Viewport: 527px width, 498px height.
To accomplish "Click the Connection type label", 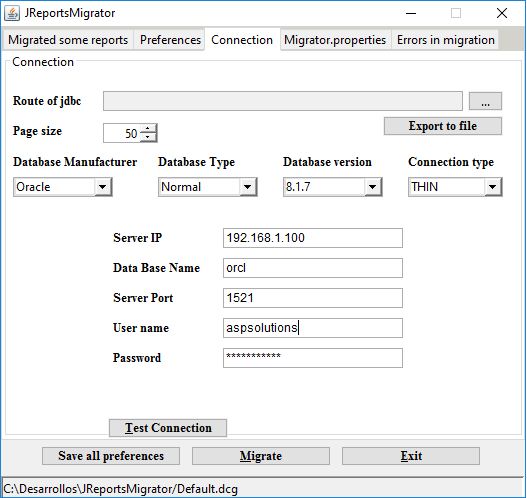I will coord(451,162).
